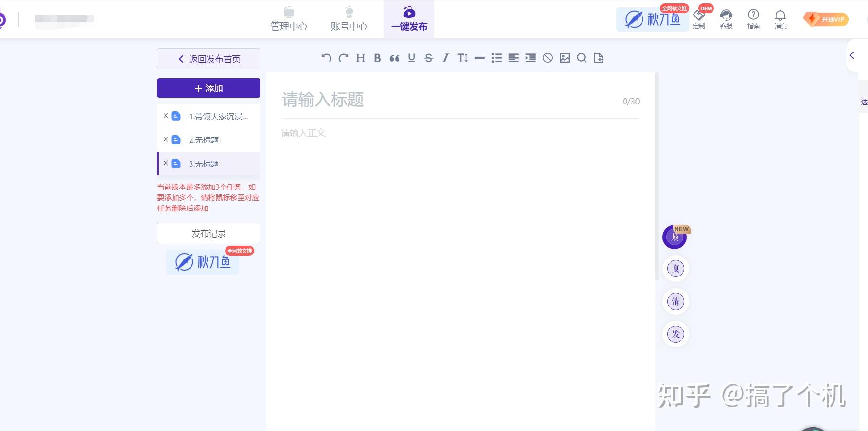Open the 秋刀鱼 banner in the header
The height and width of the screenshot is (431, 868).
pyautogui.click(x=652, y=19)
